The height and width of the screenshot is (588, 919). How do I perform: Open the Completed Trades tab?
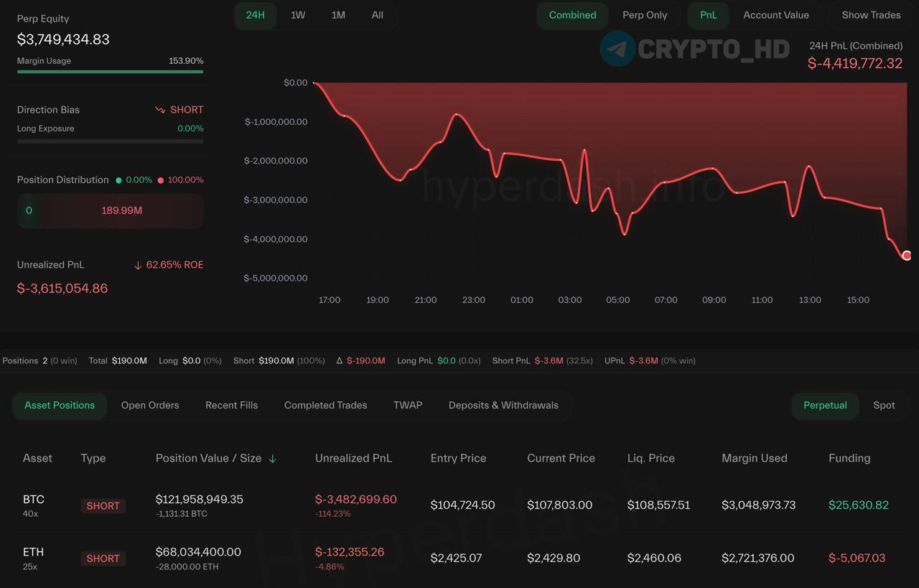[325, 406]
